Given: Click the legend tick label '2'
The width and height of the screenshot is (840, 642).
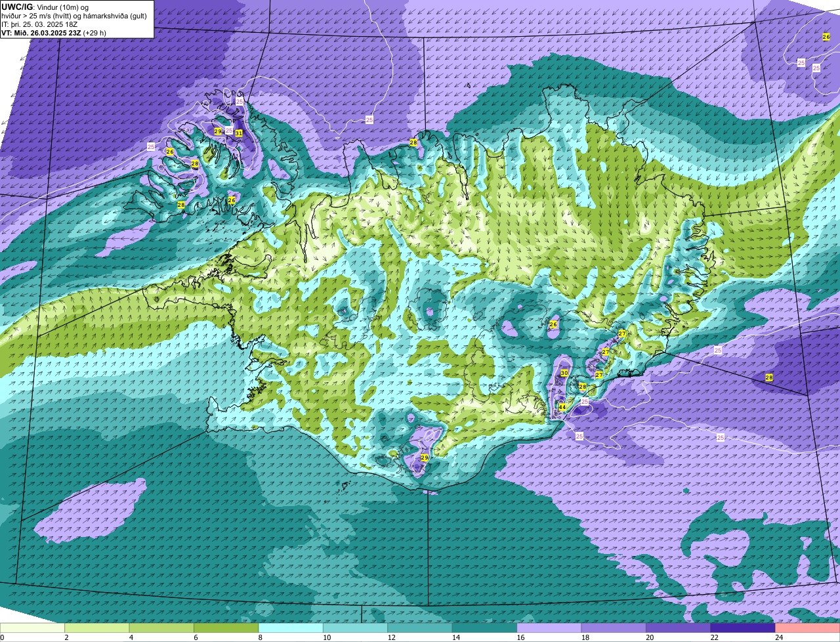Looking at the screenshot, I should click(66, 637).
